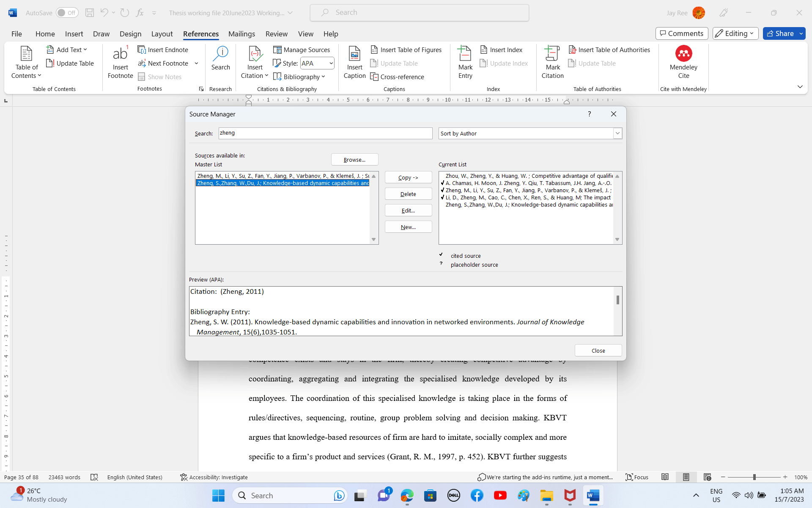The height and width of the screenshot is (508, 812).
Task: Click Insert Footnote icon in ribbon
Action: tap(120, 54)
